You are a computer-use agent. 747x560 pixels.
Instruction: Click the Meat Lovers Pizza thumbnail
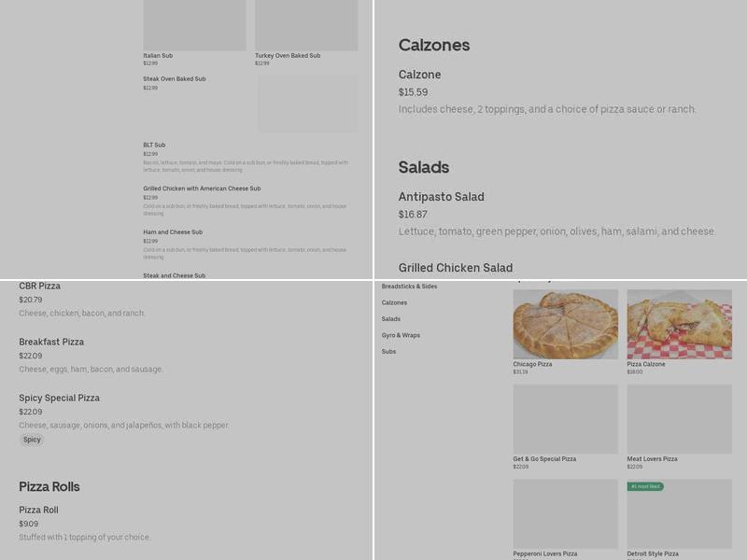coord(679,413)
